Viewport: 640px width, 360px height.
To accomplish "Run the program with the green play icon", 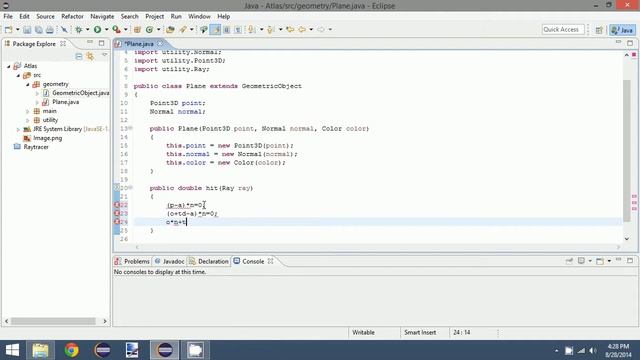I will pos(97,30).
